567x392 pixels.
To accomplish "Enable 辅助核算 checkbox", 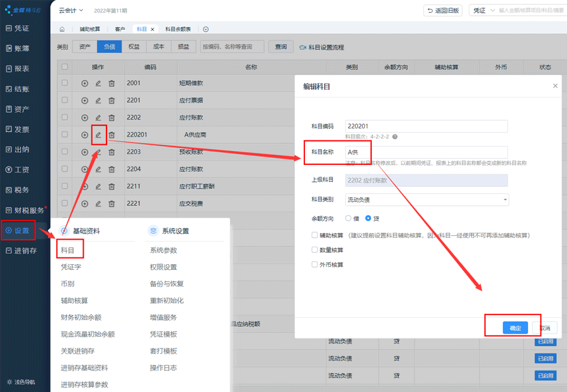I will 314,235.
